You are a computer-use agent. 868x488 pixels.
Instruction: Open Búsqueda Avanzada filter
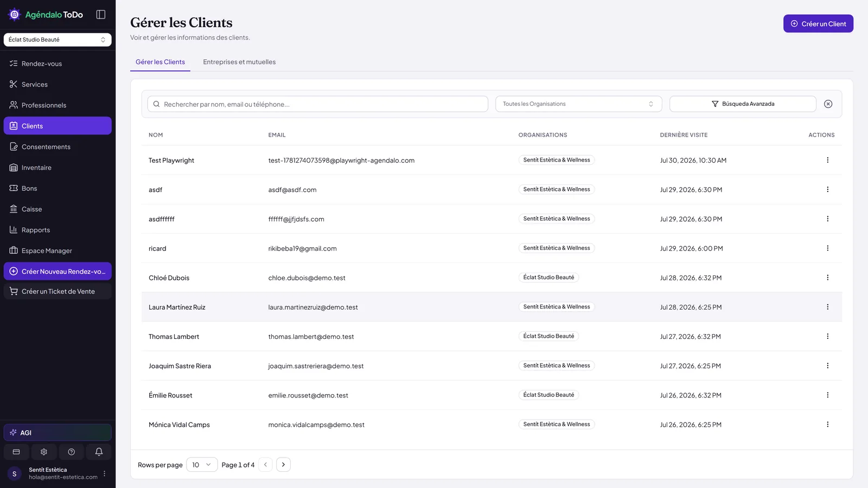(x=743, y=104)
